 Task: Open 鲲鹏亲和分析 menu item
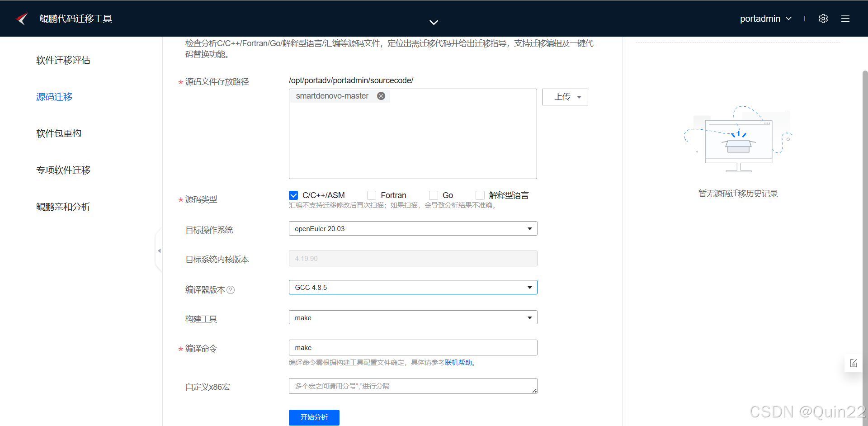[63, 207]
